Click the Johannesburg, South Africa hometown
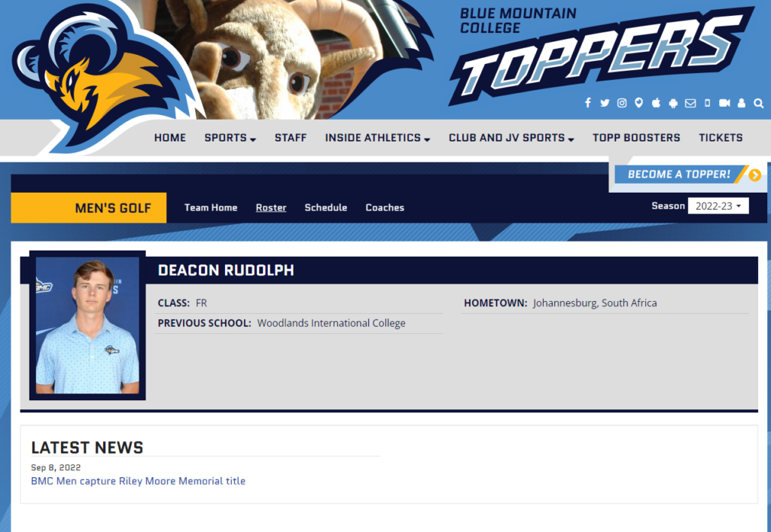771x532 pixels. coord(595,302)
